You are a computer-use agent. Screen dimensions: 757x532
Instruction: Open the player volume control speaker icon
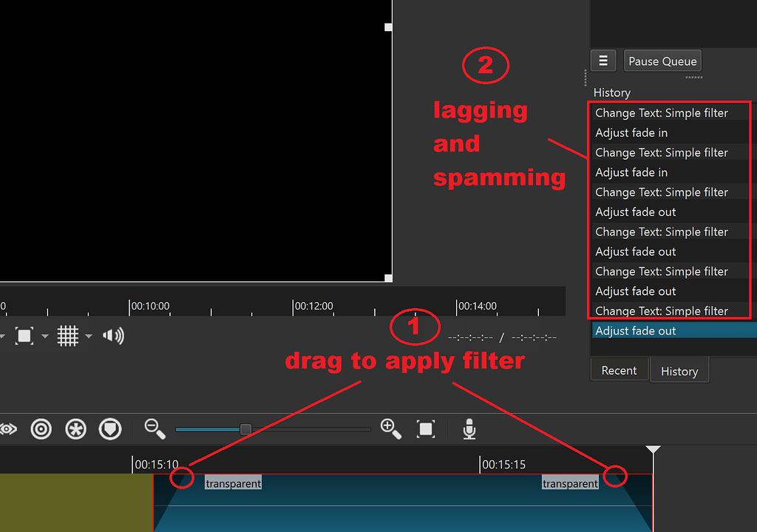113,335
